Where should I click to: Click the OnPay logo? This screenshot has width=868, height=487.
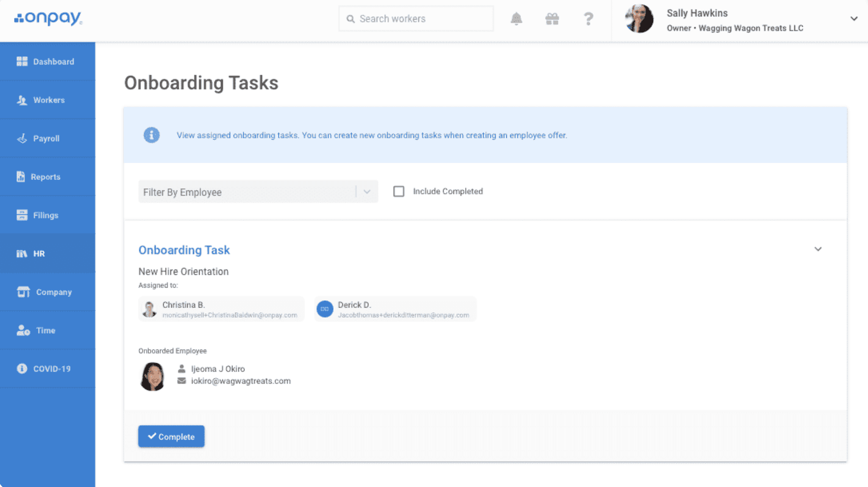tap(48, 18)
